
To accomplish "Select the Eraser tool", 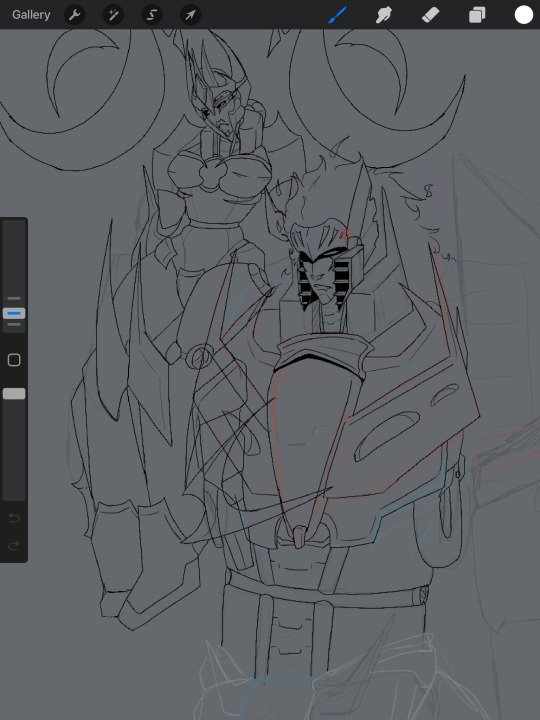I will pos(430,15).
